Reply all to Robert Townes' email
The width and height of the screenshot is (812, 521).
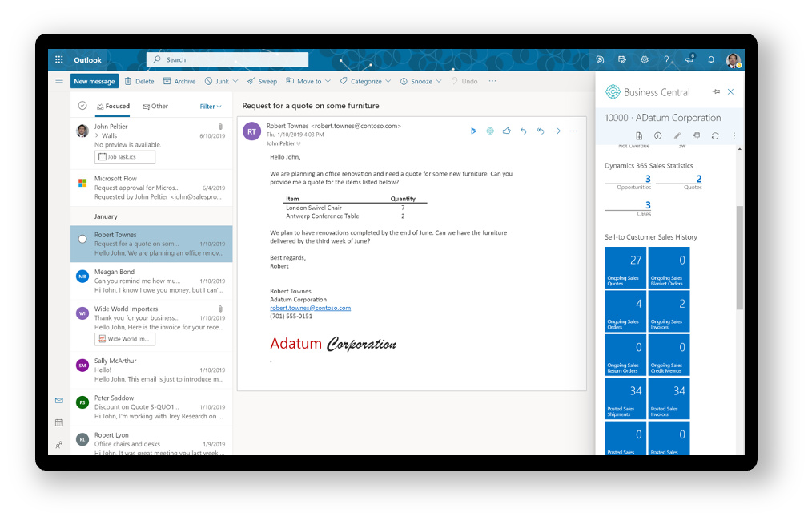click(x=540, y=131)
